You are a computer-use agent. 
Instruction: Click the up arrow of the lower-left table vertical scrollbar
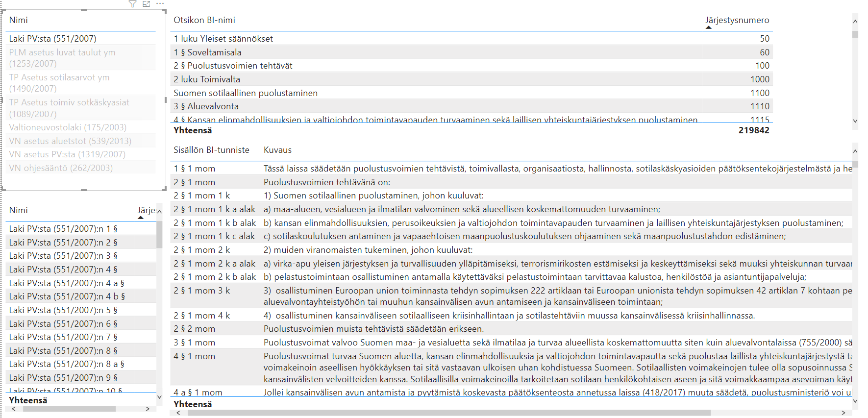[x=159, y=212]
